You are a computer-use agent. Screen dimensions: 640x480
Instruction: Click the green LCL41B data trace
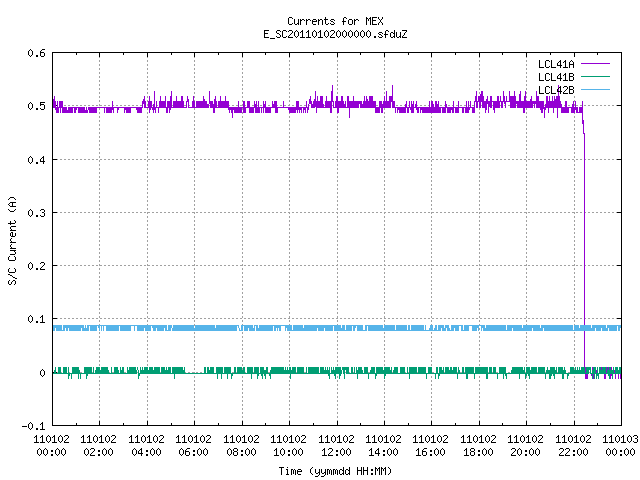(x=337, y=371)
